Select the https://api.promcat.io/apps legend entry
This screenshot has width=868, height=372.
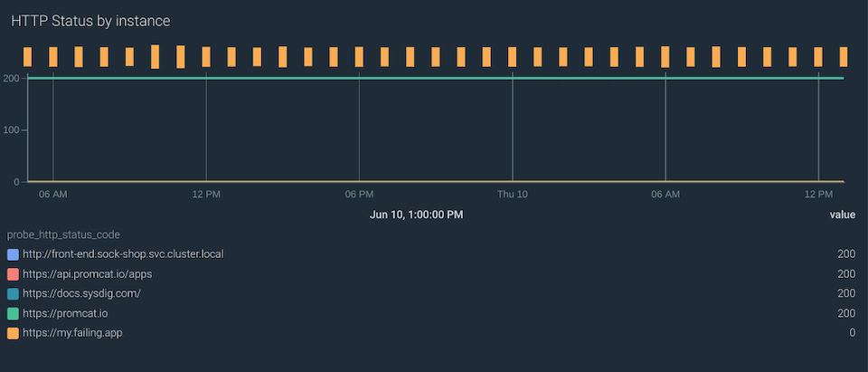(87, 274)
